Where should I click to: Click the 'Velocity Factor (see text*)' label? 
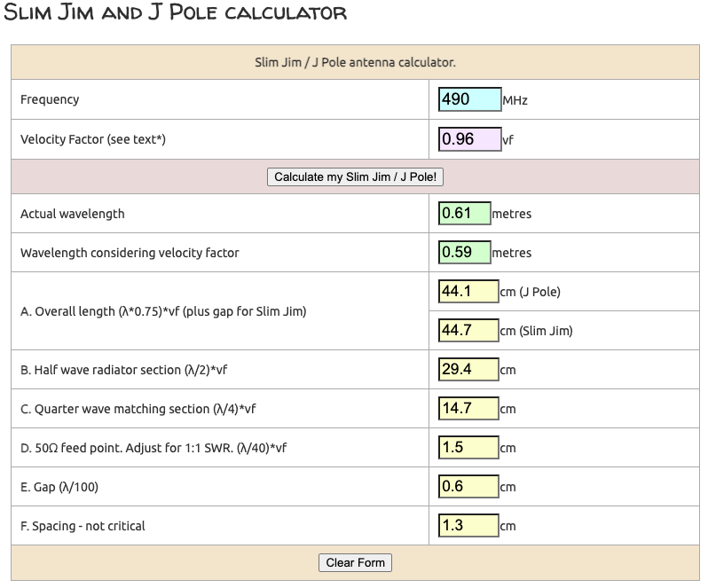pos(93,139)
